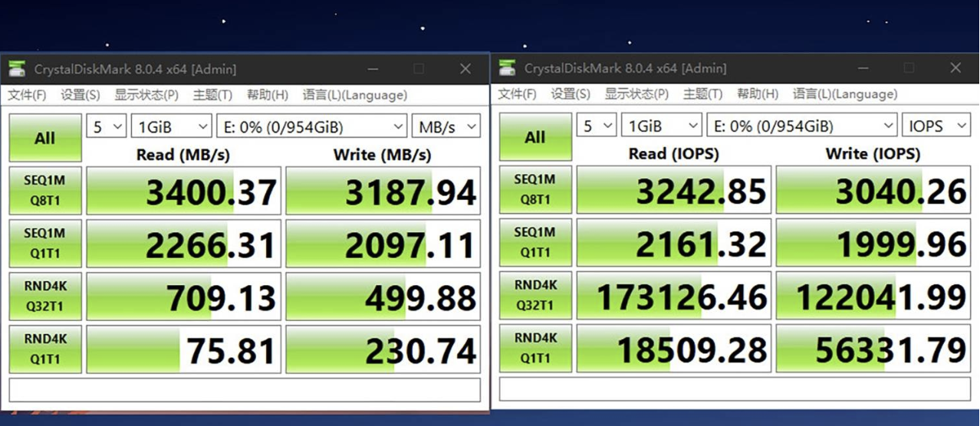Open 设置(S) menu in left window
This screenshot has height=426, width=980.
[81, 95]
